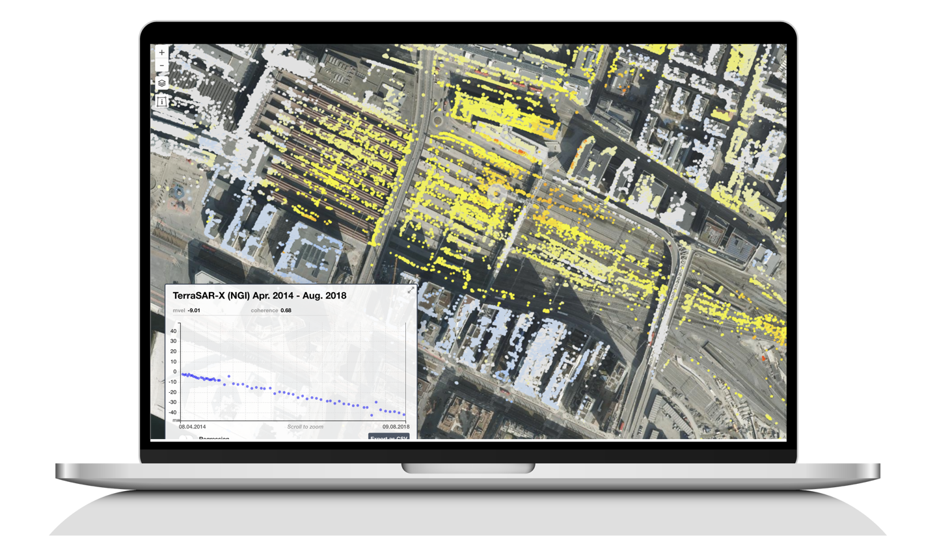937x560 pixels.
Task: Toggle the Regression switch
Action: coord(185,438)
